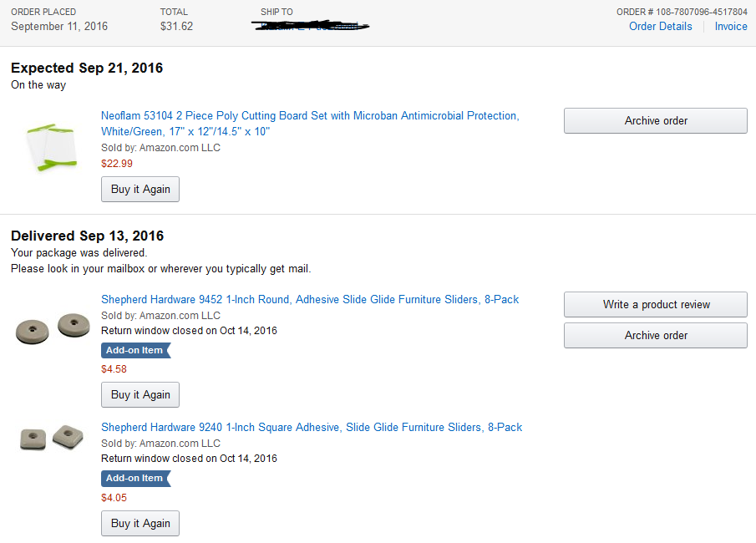Click the square furniture sliders thumbnail

pyautogui.click(x=51, y=437)
